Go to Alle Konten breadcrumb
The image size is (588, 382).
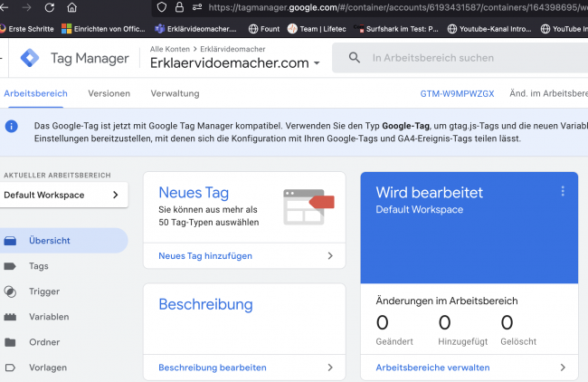point(170,49)
